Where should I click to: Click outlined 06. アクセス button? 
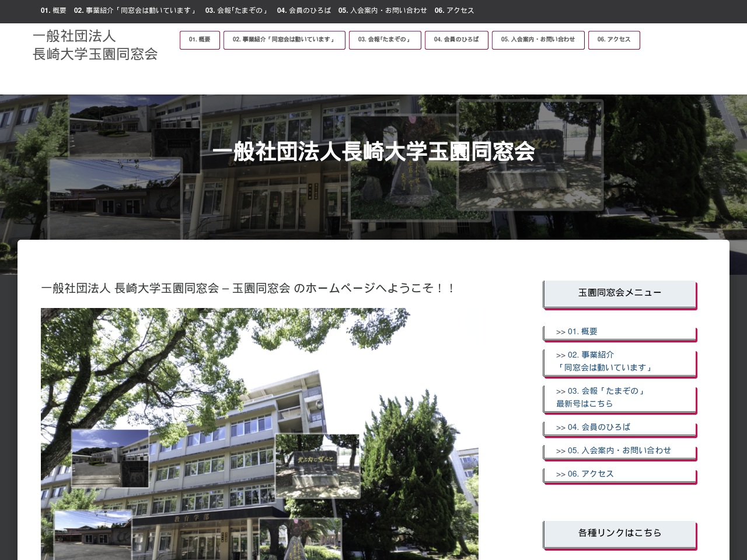click(x=614, y=40)
